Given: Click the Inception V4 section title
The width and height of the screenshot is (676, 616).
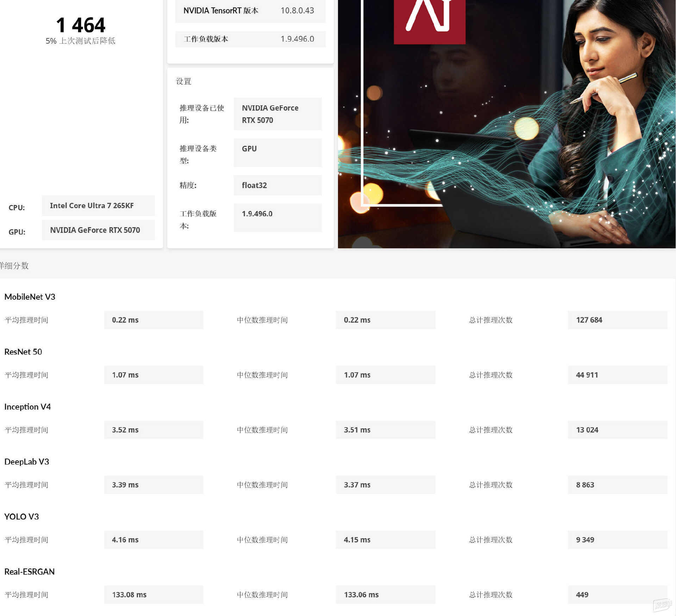Looking at the screenshot, I should (27, 407).
